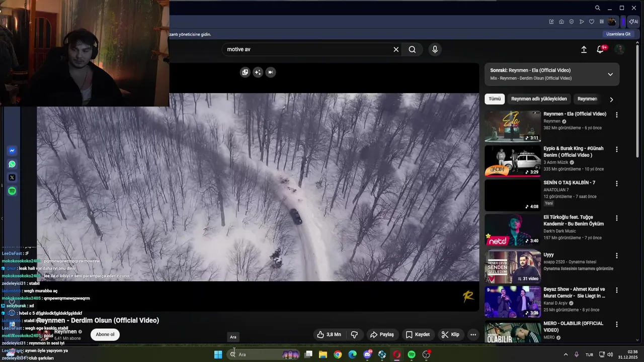
Task: Show more filter chips with arrow
Action: coord(611,100)
